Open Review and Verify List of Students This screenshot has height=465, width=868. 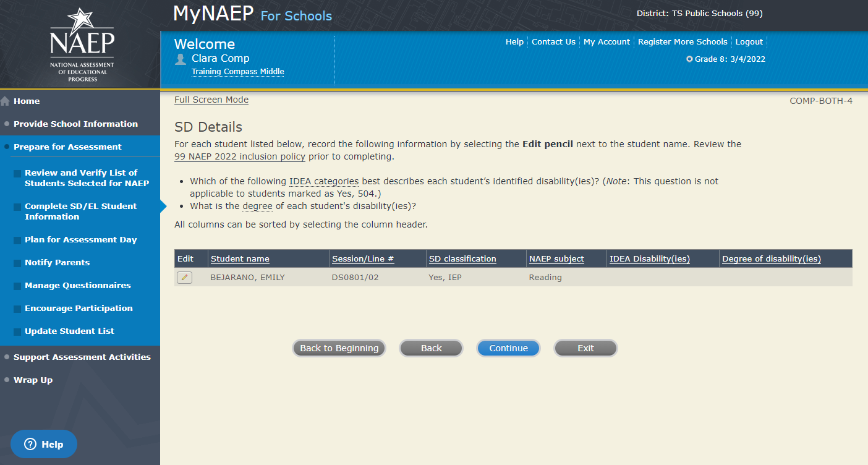[x=87, y=178]
